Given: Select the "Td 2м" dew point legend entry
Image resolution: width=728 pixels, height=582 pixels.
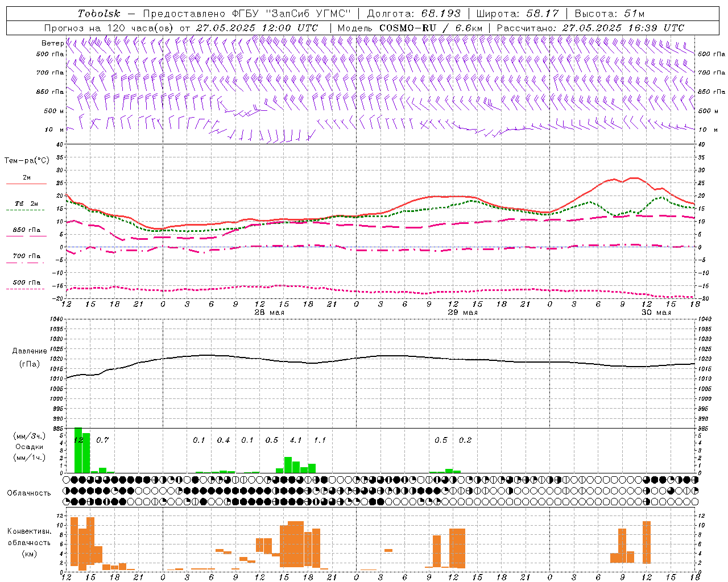Looking at the screenshot, I should pyautogui.click(x=27, y=203).
